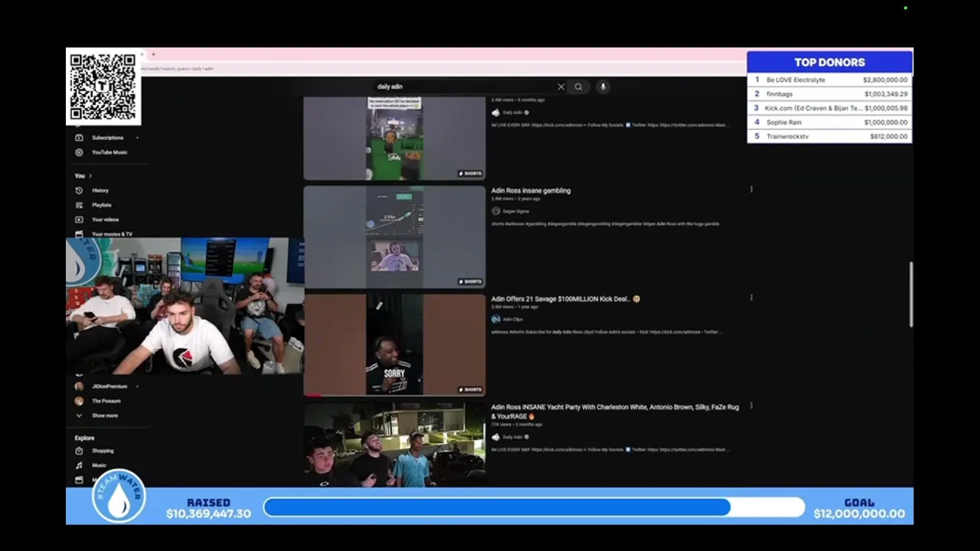Viewport: 980px width, 551px height.
Task: Play the top Shorts result thumbnail
Action: 394,138
